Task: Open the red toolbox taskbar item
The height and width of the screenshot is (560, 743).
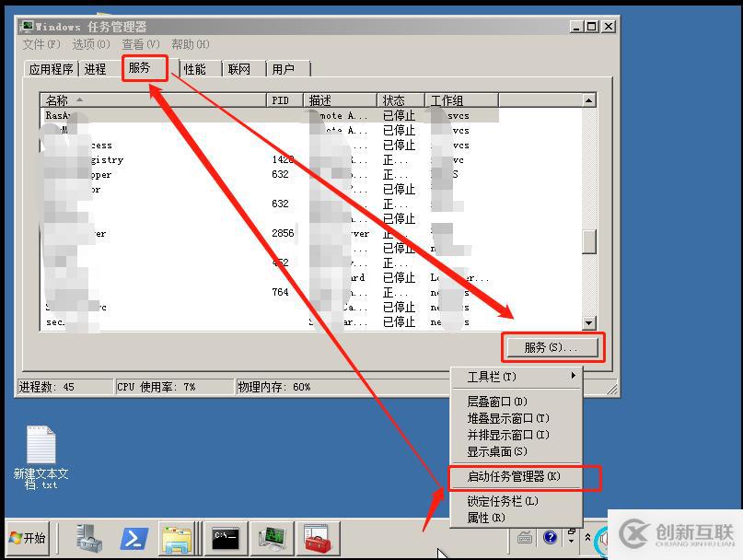Action: [x=318, y=538]
